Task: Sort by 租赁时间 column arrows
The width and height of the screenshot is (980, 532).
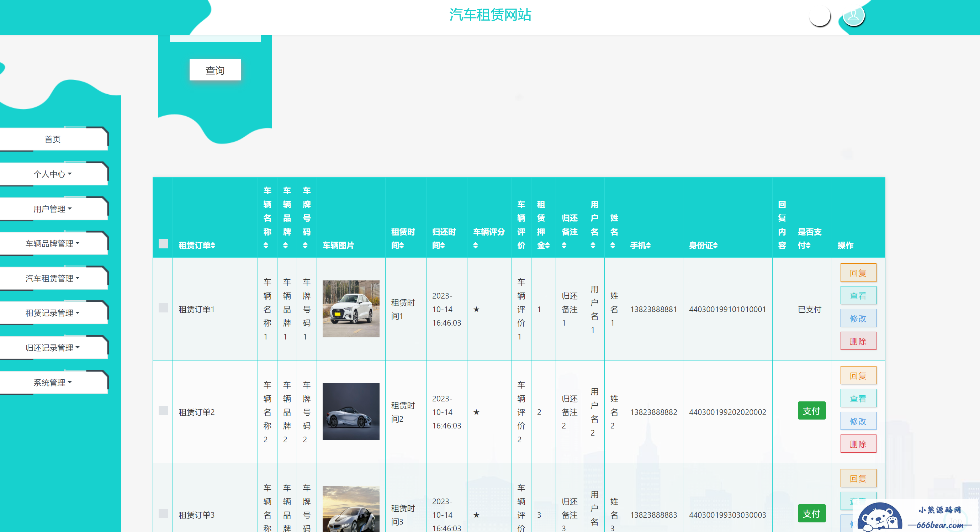Action: (x=402, y=246)
